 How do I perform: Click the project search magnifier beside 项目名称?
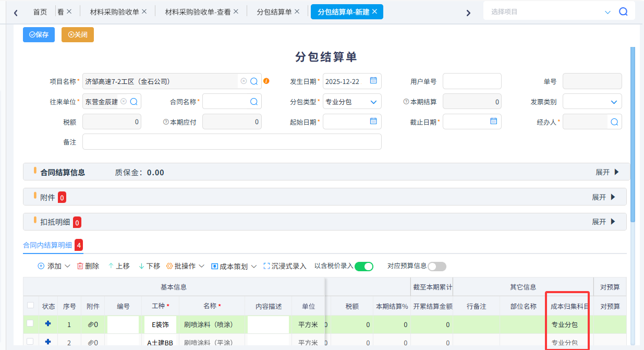click(254, 81)
